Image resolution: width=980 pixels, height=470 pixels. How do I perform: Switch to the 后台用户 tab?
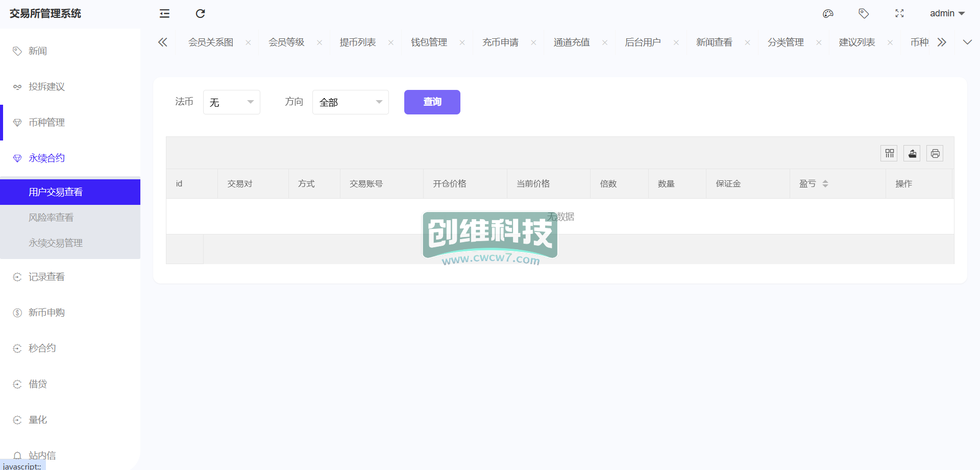[643, 42]
